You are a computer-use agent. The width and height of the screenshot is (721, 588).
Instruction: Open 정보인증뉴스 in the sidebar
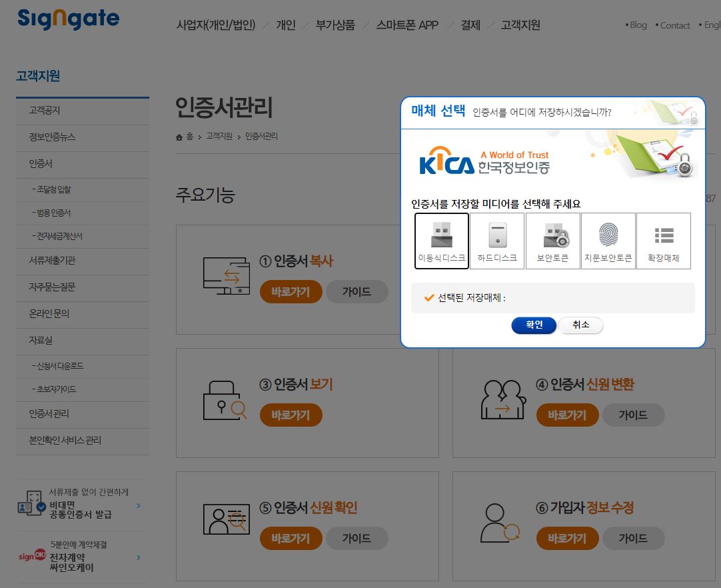pos(83,137)
